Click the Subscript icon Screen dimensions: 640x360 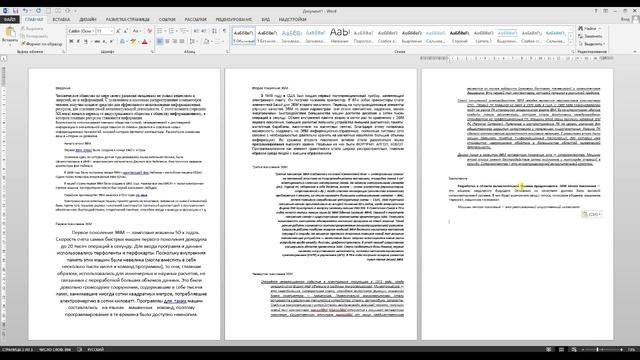104,42
